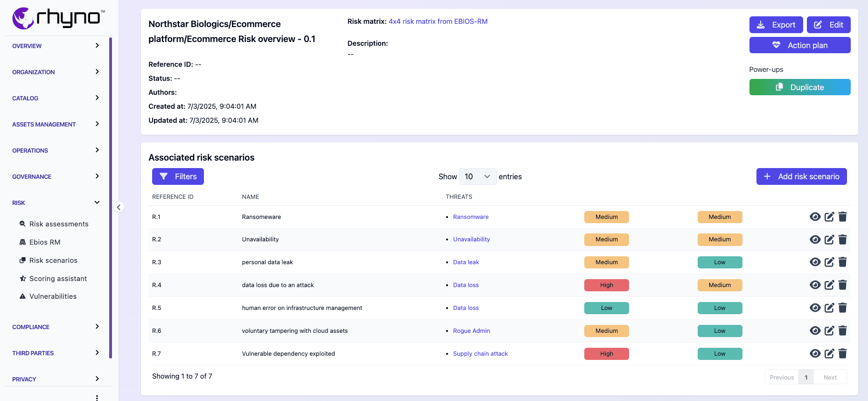Open the 4x4 risk matrix from EBIOS-RM link
Image resolution: width=868 pixels, height=401 pixels.
coord(438,21)
